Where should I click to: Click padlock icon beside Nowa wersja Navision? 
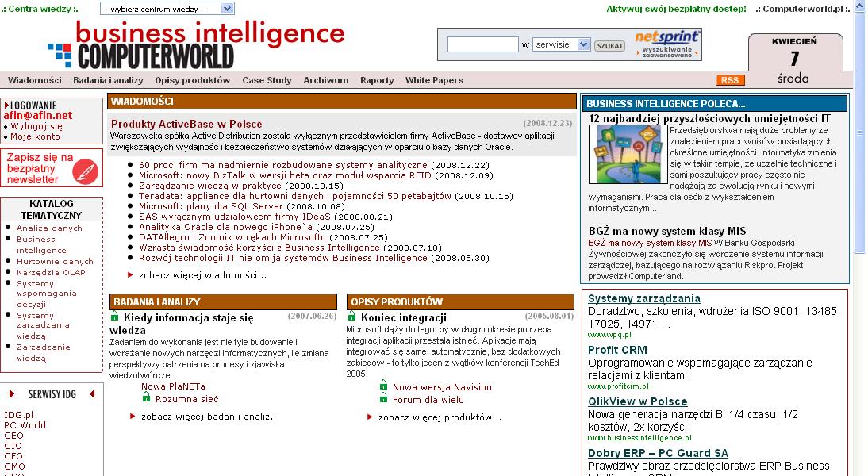(383, 385)
